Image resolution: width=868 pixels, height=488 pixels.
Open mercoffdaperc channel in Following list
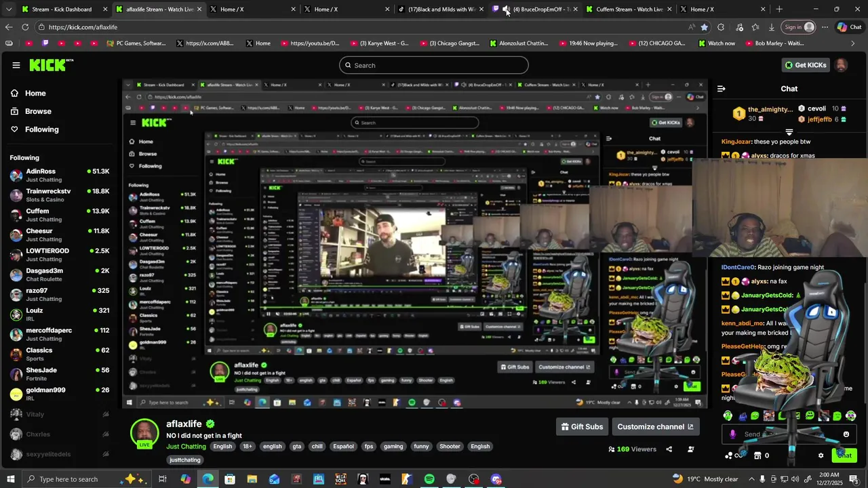click(x=60, y=334)
